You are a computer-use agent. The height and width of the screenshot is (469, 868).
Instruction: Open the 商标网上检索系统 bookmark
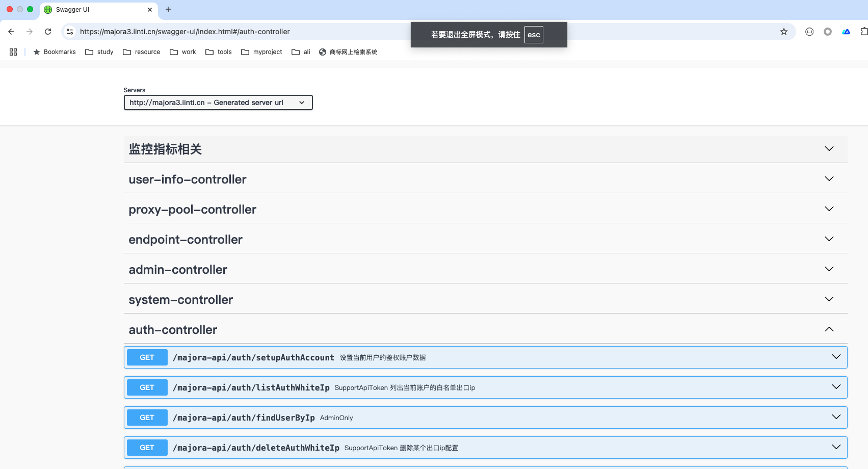coord(348,52)
